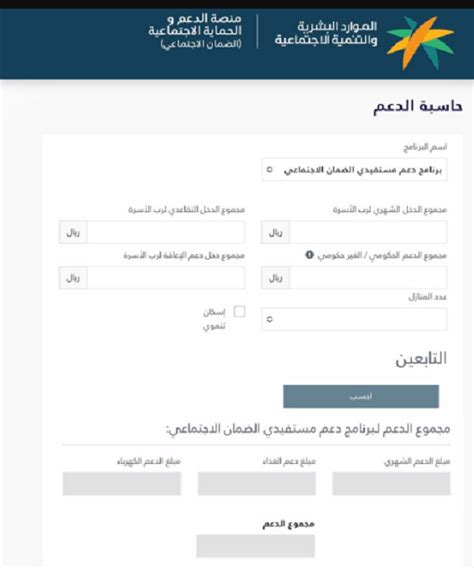This screenshot has width=474, height=568.
Task: Click the مبلغ دعم الغذاء result box
Action: pyautogui.click(x=257, y=484)
